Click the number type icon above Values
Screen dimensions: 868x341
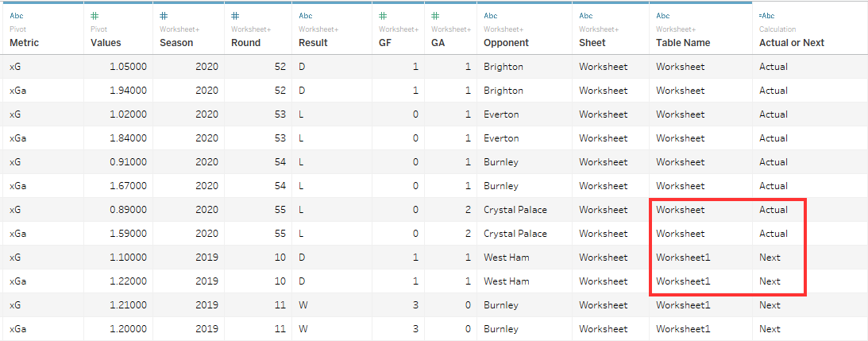[x=95, y=16]
